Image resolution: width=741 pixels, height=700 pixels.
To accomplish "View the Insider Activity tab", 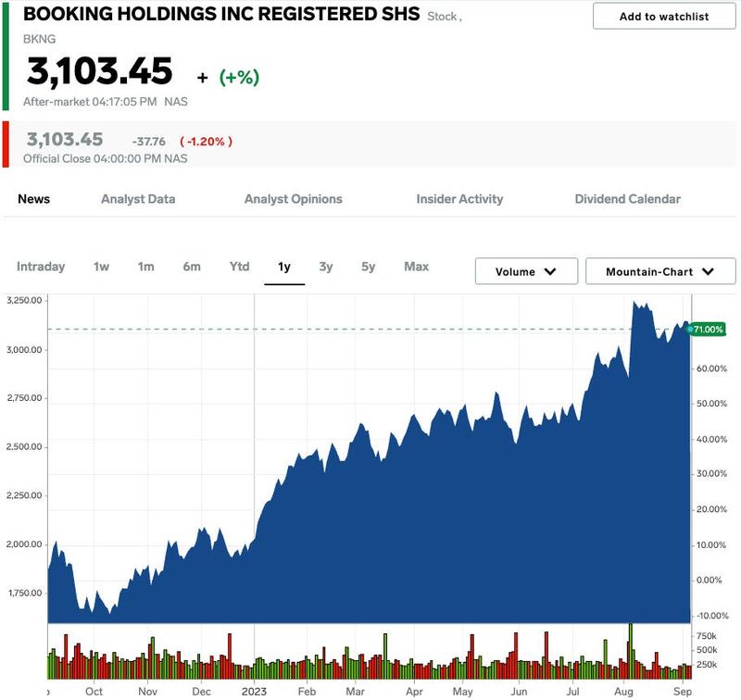I will point(459,199).
